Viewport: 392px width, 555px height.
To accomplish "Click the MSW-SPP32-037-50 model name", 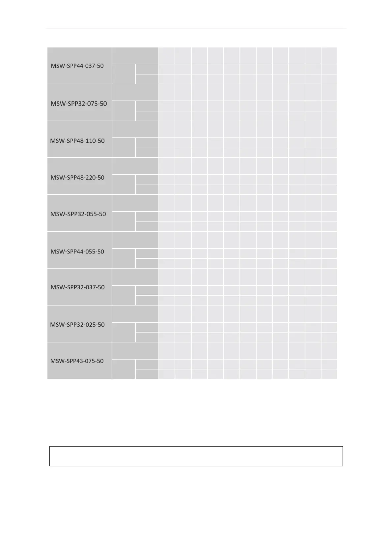I will (77, 287).
